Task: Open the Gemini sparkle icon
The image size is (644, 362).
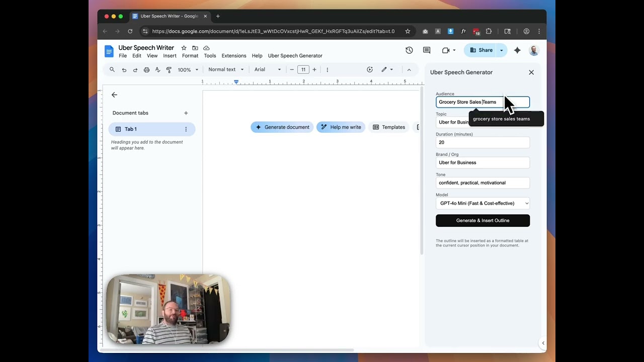Action: tap(517, 50)
